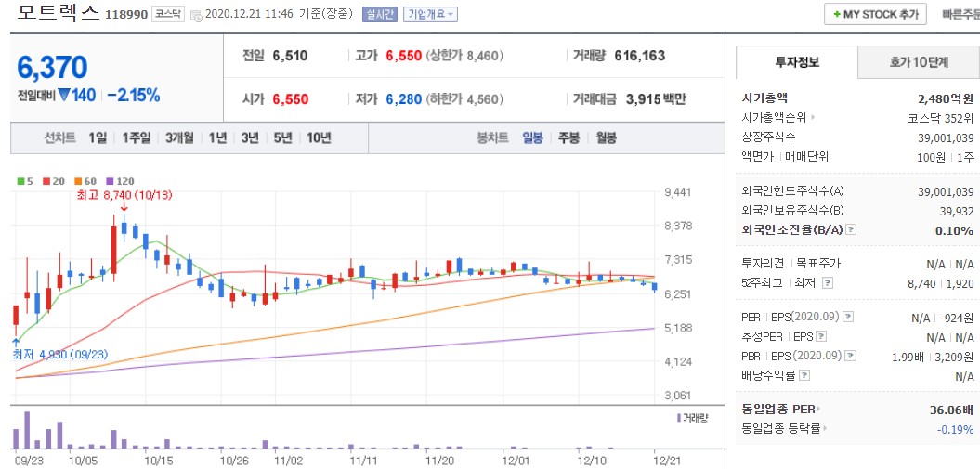
Task: Click the 동일업종 PER link
Action: coord(778,410)
